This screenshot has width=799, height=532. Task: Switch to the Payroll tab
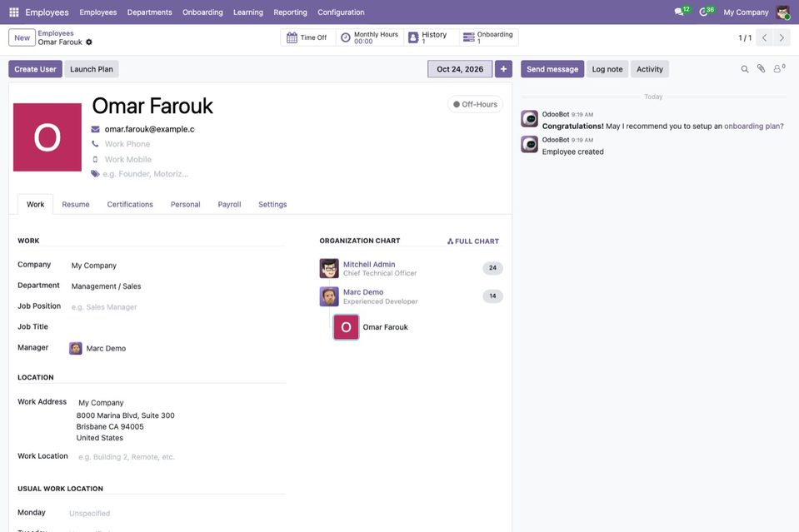229,204
